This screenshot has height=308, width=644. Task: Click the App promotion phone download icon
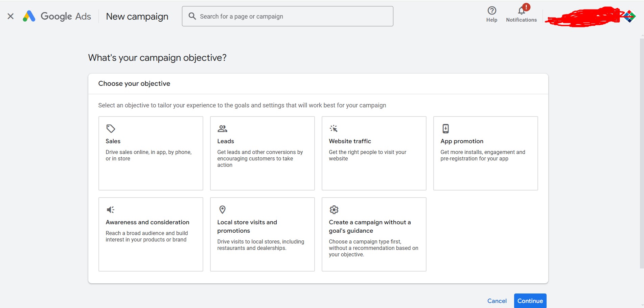pos(445,129)
